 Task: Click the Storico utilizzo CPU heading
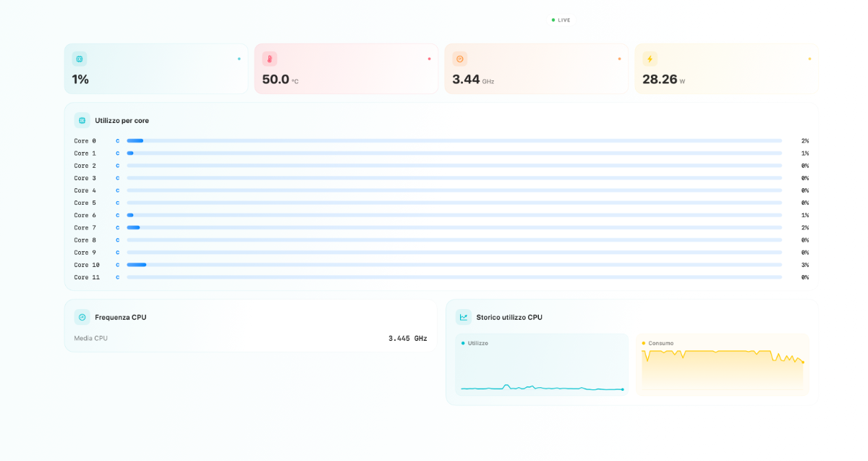pos(509,317)
